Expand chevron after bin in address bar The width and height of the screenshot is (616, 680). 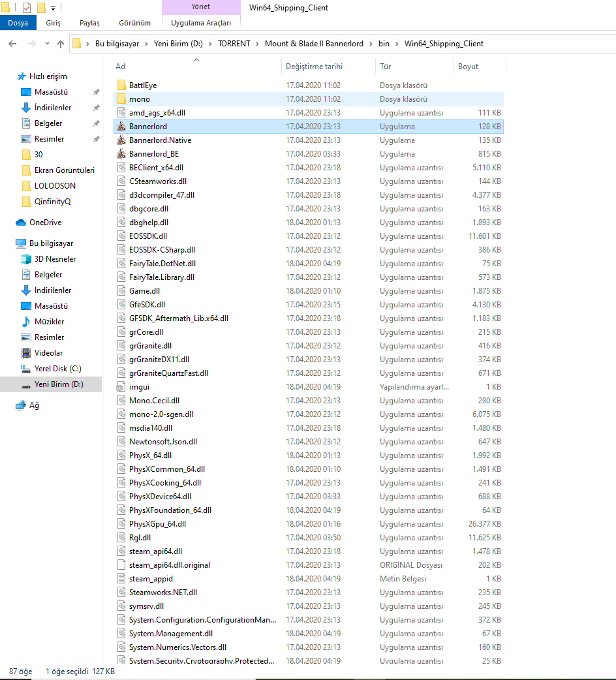(397, 44)
